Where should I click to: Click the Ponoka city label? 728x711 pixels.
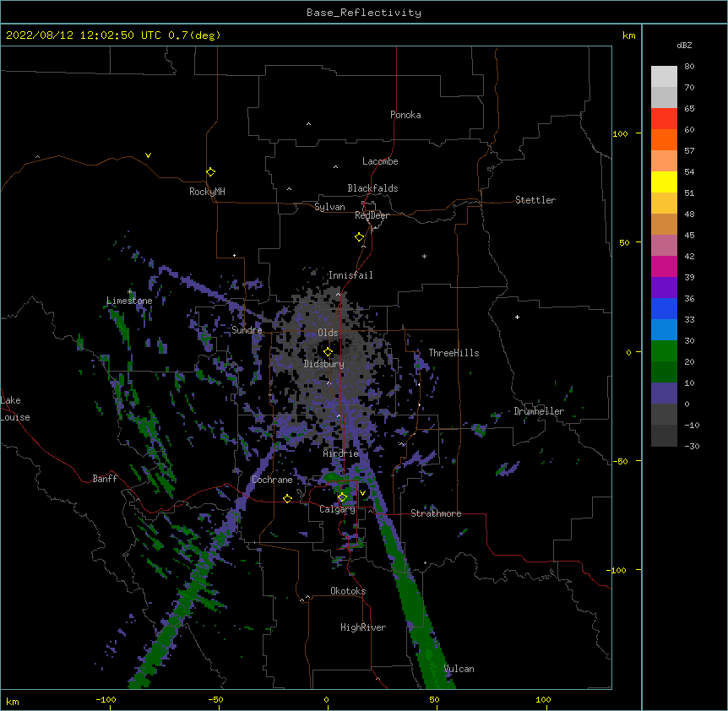405,115
